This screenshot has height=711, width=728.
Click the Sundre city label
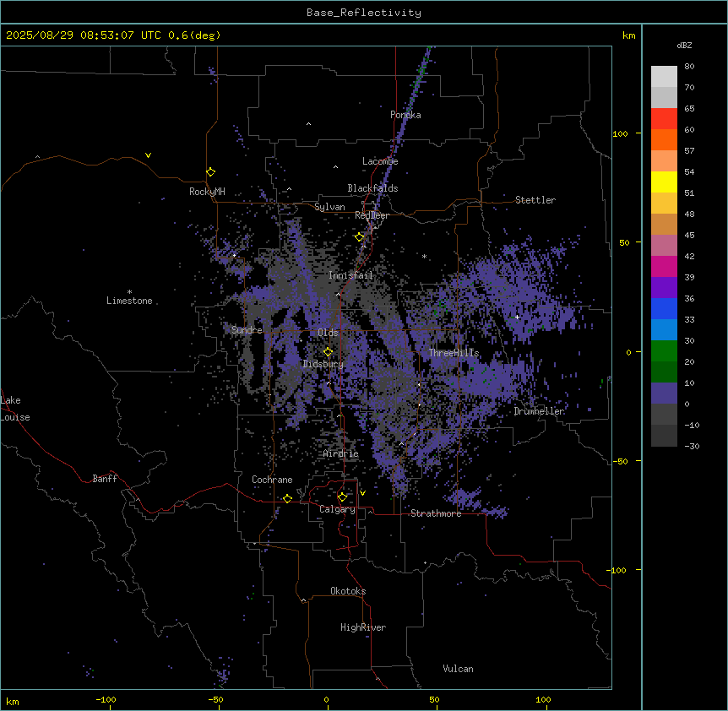247,330
